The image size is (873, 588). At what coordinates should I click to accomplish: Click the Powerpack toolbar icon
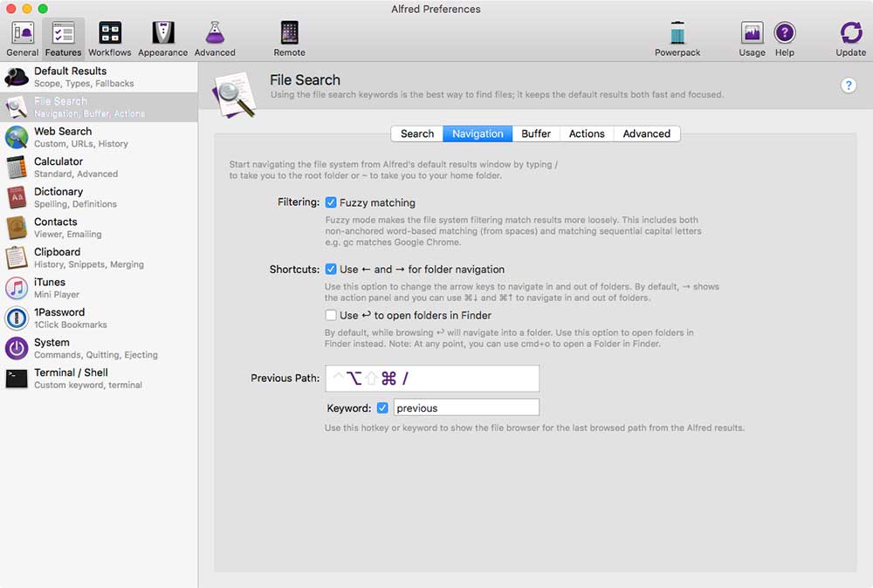677,35
